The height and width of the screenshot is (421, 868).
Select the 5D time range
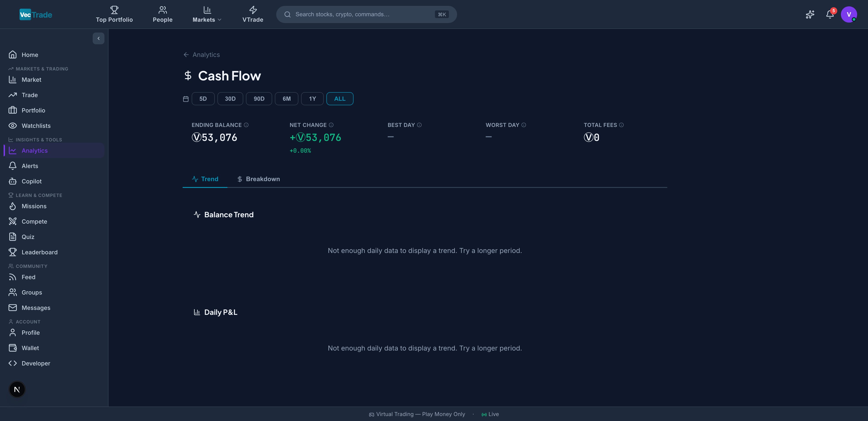click(203, 99)
